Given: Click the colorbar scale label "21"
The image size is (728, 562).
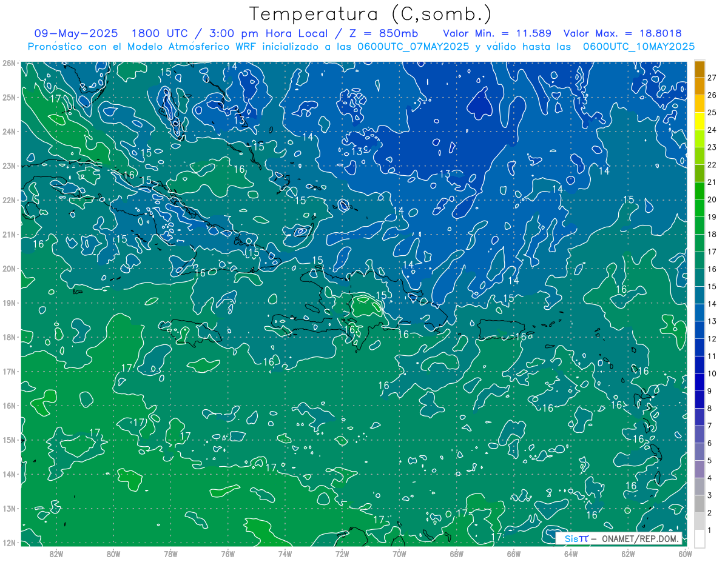Looking at the screenshot, I should tap(712, 182).
